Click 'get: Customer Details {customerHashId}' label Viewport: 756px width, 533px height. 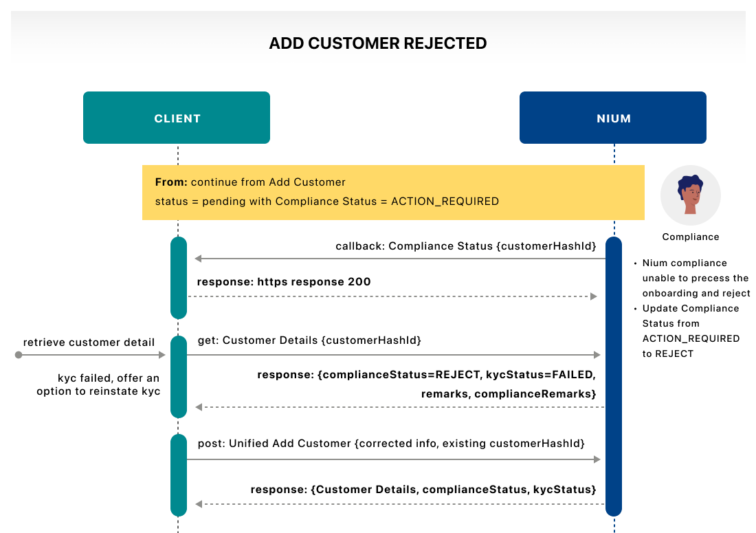309,340
